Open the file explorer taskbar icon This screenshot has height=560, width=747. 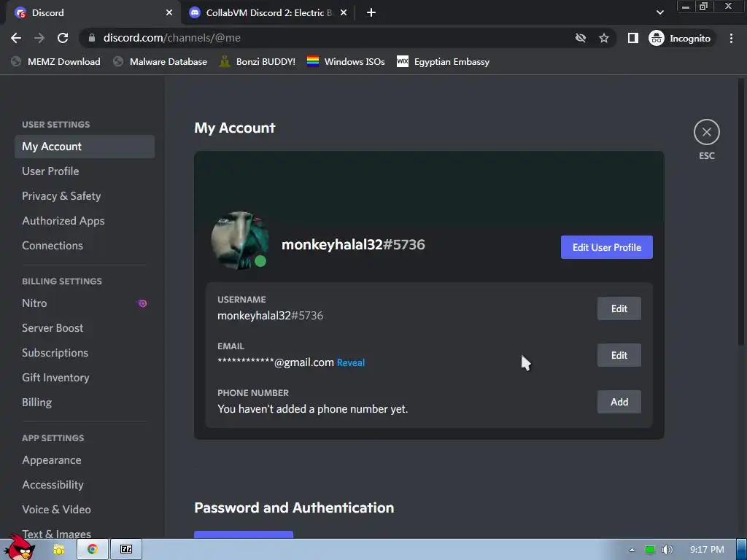[x=58, y=550]
